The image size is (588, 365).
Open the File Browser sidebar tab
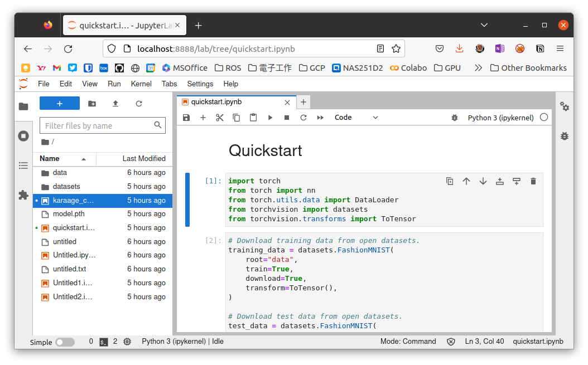click(23, 106)
